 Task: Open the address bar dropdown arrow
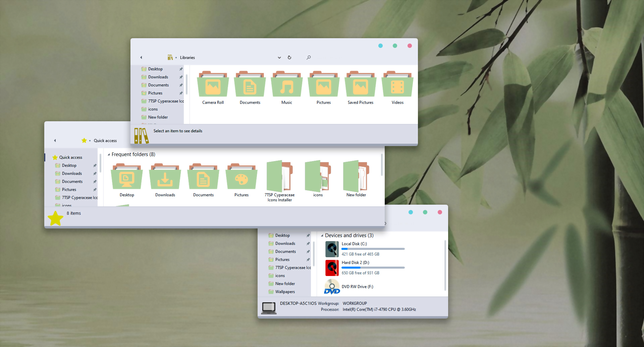point(279,57)
